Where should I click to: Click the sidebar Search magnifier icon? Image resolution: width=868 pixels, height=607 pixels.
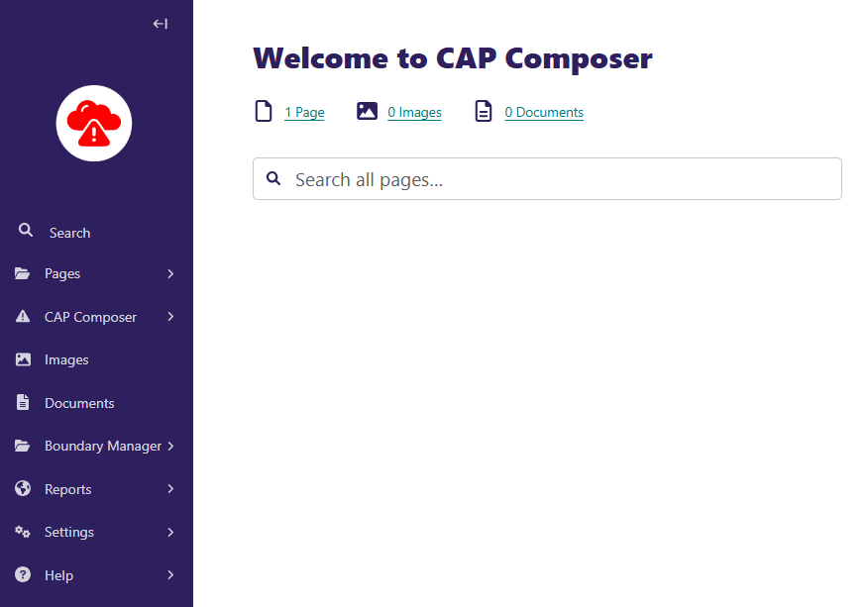pos(26,230)
